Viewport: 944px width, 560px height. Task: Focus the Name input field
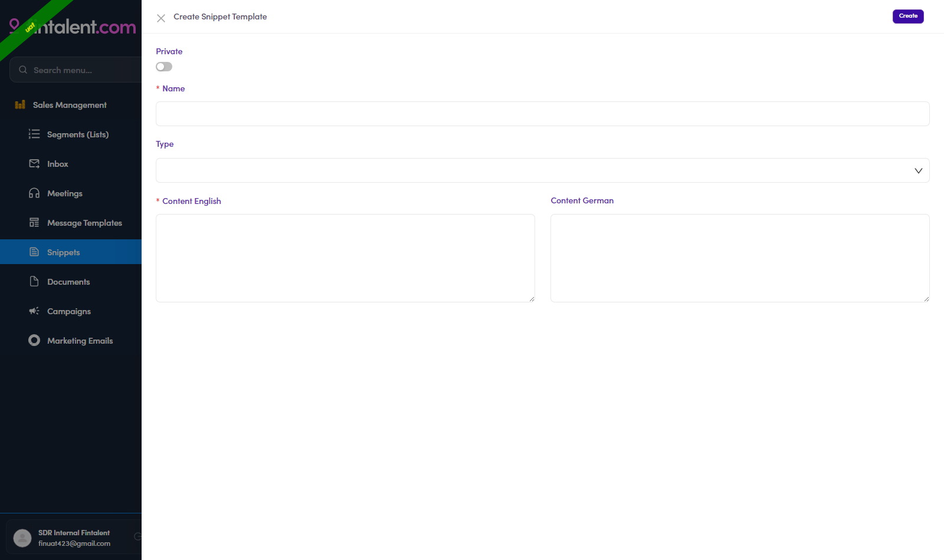pyautogui.click(x=542, y=114)
